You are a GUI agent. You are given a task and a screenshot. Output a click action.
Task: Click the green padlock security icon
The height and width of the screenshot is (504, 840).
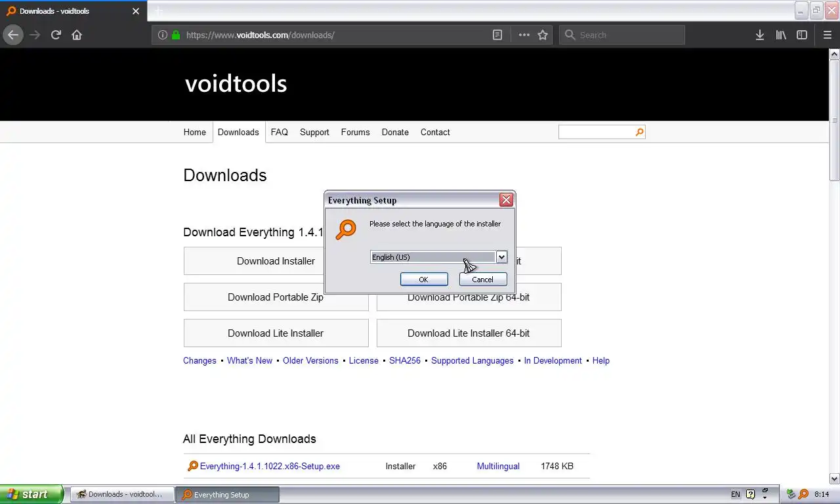176,35
